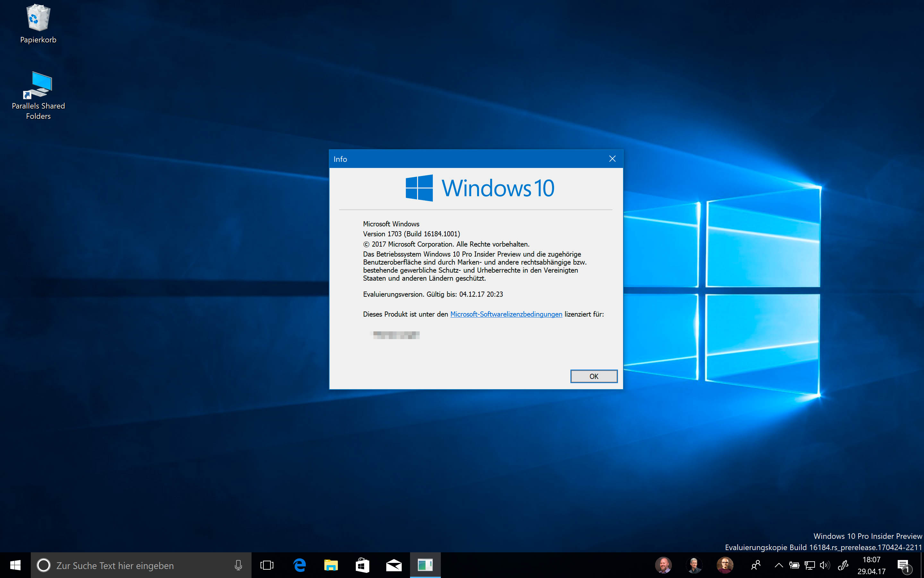Click the 'Version 1703 (Build 16184.1001)' text

pyautogui.click(x=411, y=234)
